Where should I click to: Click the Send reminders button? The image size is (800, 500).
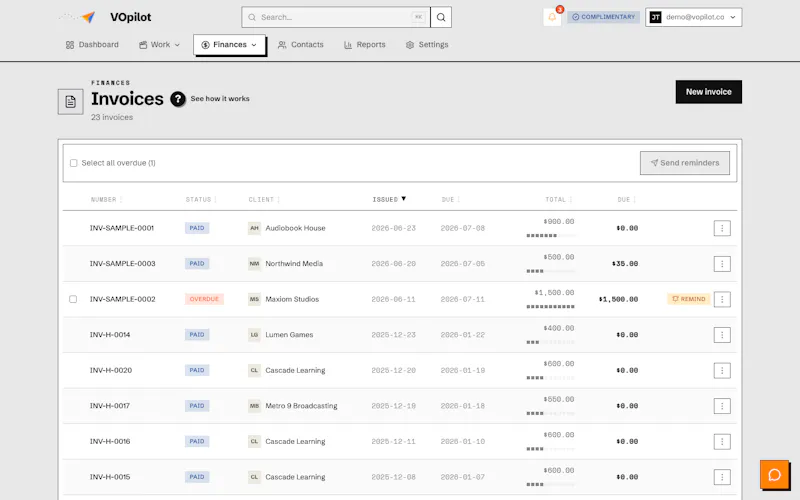click(x=685, y=163)
